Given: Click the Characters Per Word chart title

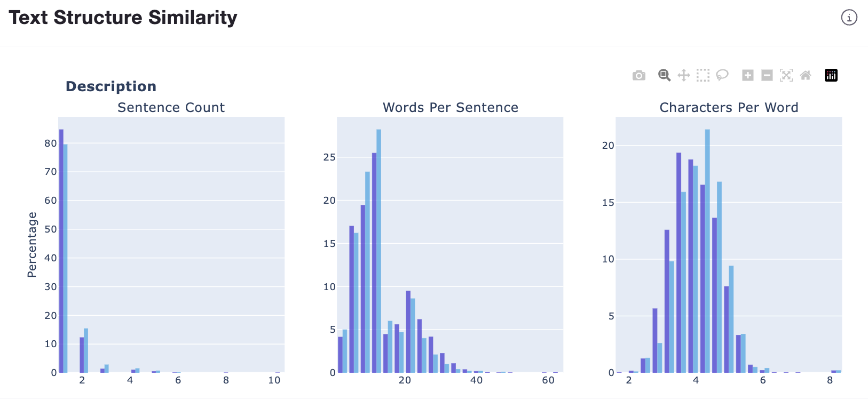Looking at the screenshot, I should [x=729, y=107].
